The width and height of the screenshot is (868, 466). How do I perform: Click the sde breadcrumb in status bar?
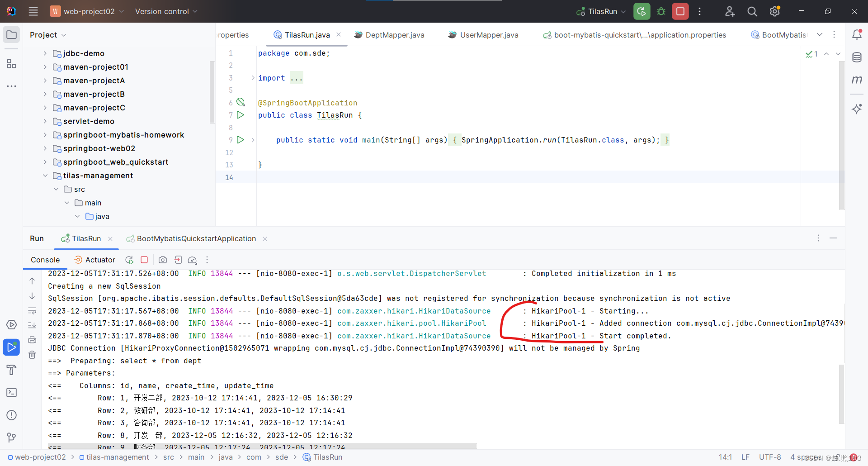(x=282, y=457)
